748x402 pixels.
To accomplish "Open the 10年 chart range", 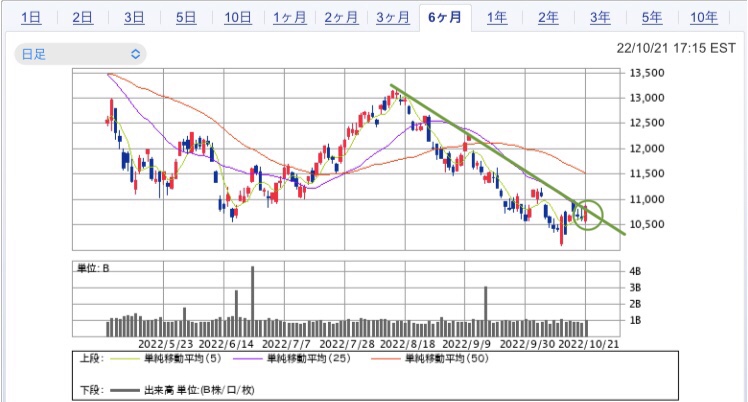I will point(704,18).
